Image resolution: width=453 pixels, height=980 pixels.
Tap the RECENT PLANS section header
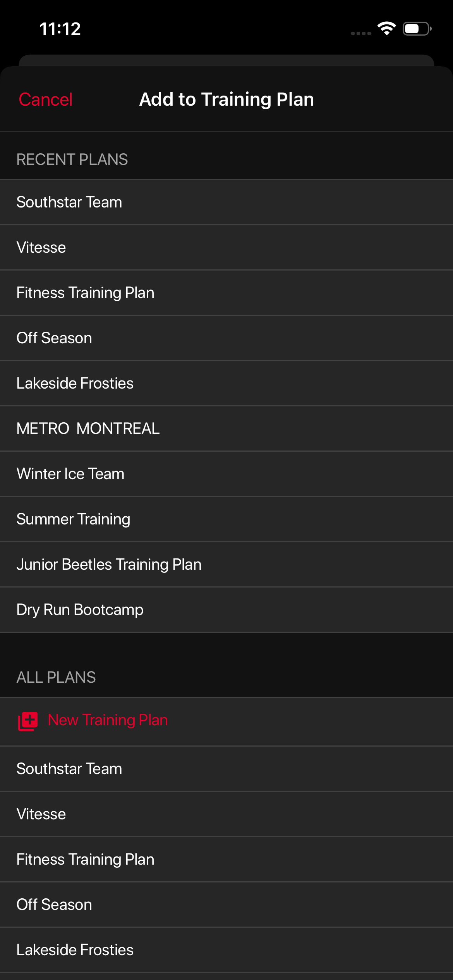point(72,159)
